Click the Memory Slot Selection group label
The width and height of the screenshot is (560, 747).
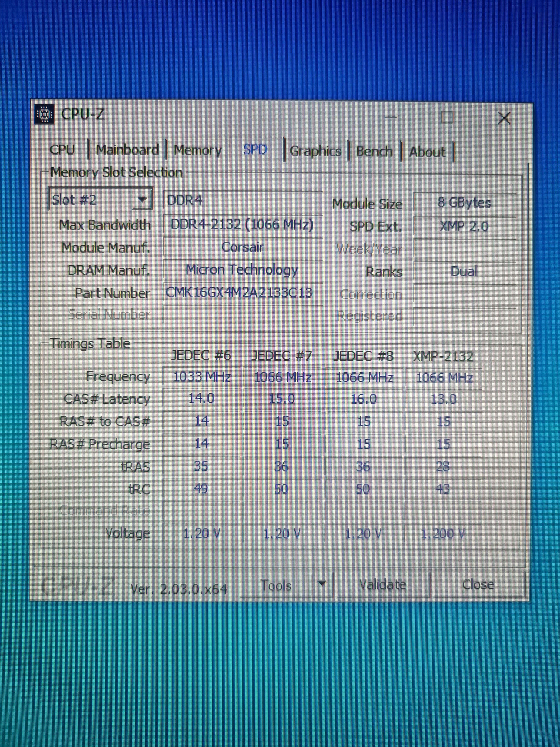click(116, 172)
